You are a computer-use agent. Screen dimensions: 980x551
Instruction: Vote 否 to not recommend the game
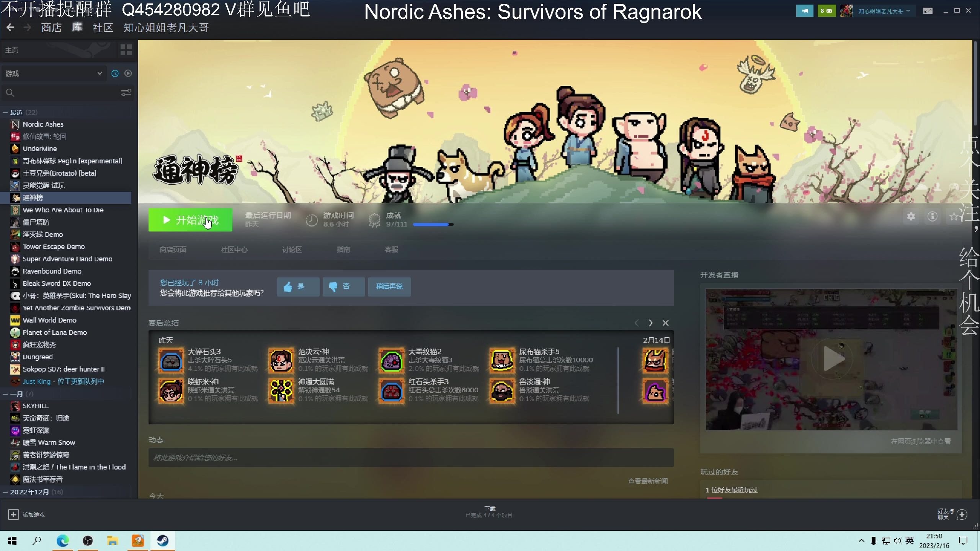coord(343,287)
